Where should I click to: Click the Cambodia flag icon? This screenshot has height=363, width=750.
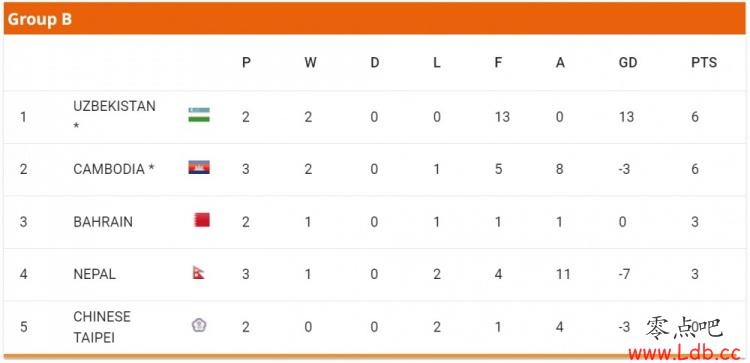(x=199, y=167)
